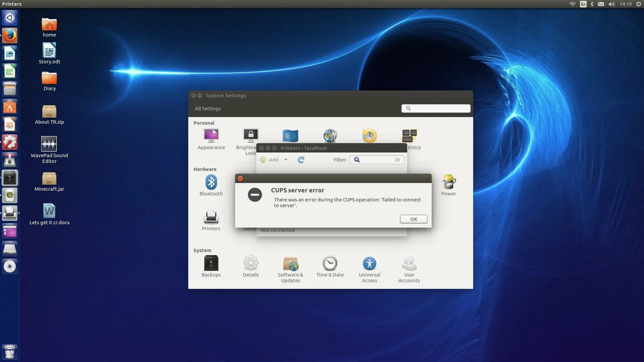Click the System Settings search box
644x362 pixels.
tap(438, 108)
